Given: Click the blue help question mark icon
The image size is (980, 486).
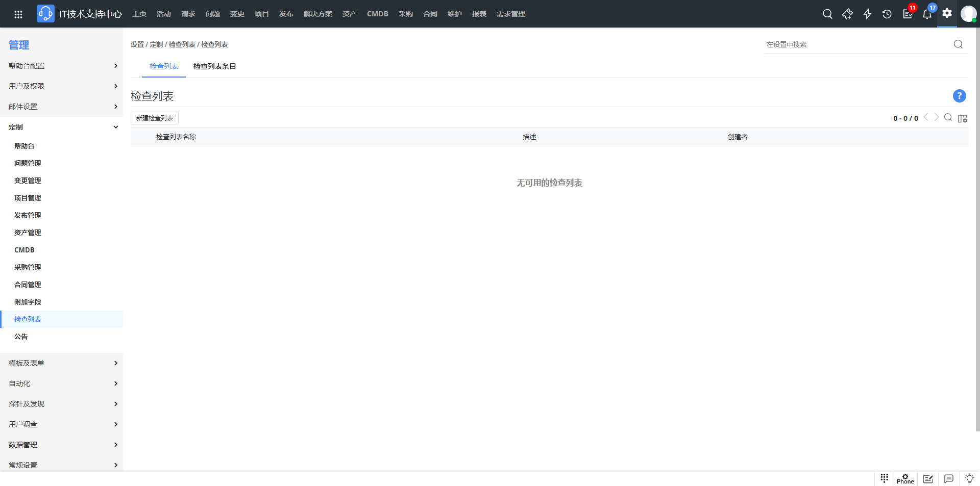Looking at the screenshot, I should tap(959, 96).
